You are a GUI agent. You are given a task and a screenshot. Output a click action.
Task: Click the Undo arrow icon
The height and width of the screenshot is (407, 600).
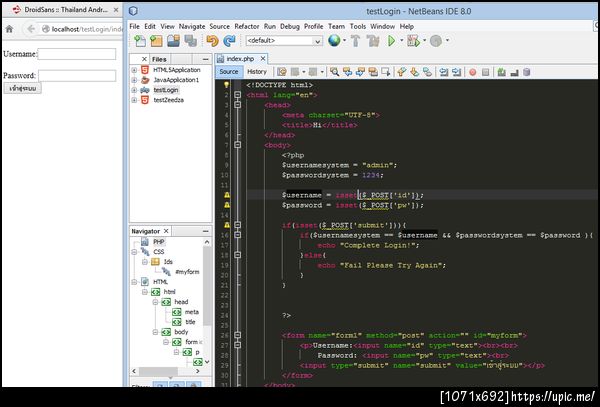[x=212, y=41]
